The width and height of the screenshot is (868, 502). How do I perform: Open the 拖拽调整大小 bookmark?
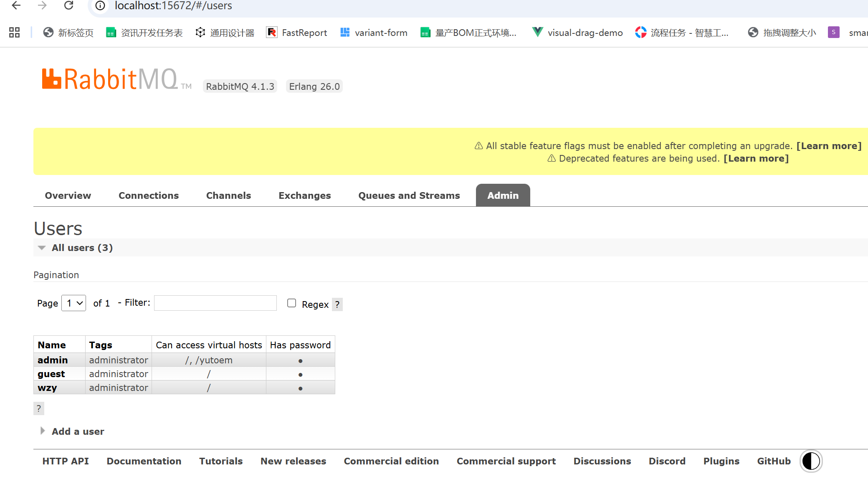[782, 33]
